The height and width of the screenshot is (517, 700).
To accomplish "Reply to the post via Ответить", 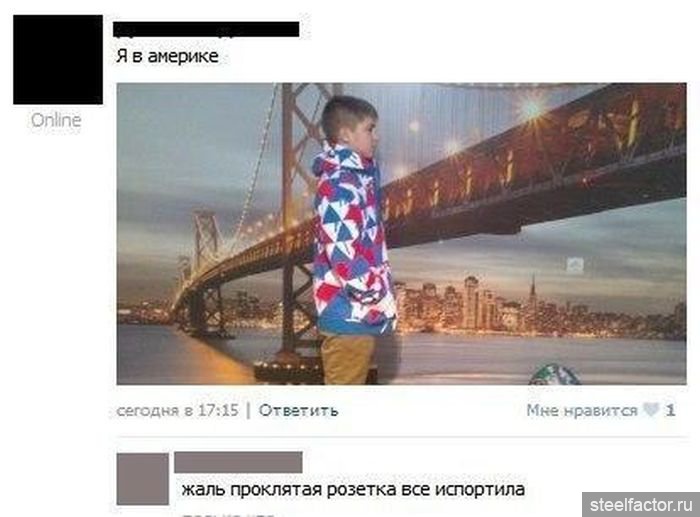I will point(298,410).
